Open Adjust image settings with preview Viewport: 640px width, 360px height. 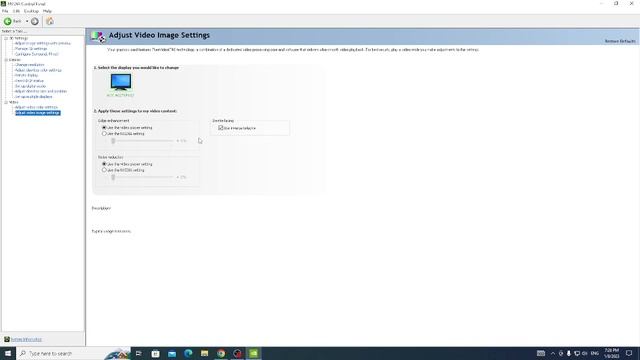pos(42,43)
